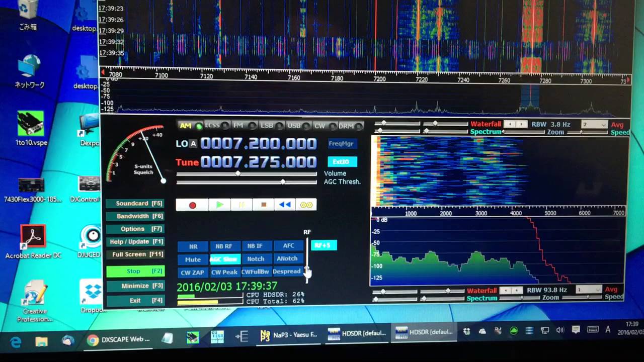Toggle the NB RF noise blanker
Viewport: 644px width, 362px height.
pyautogui.click(x=224, y=246)
